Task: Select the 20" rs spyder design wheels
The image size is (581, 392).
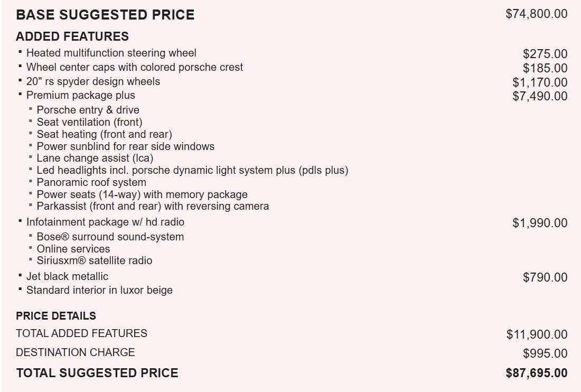Action: (x=93, y=82)
